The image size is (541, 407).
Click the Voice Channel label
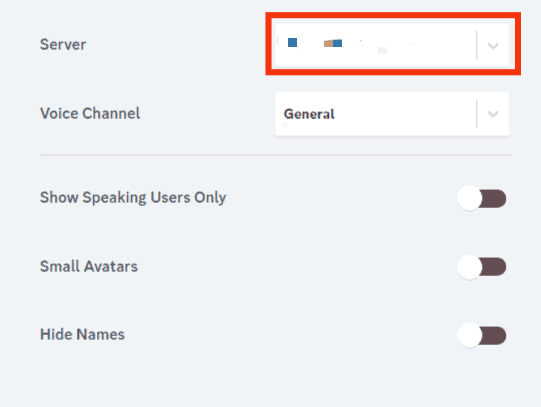point(90,113)
